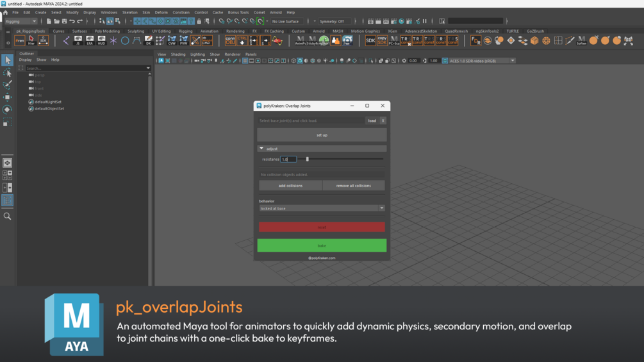Adjust the resistance slider handle

308,159
